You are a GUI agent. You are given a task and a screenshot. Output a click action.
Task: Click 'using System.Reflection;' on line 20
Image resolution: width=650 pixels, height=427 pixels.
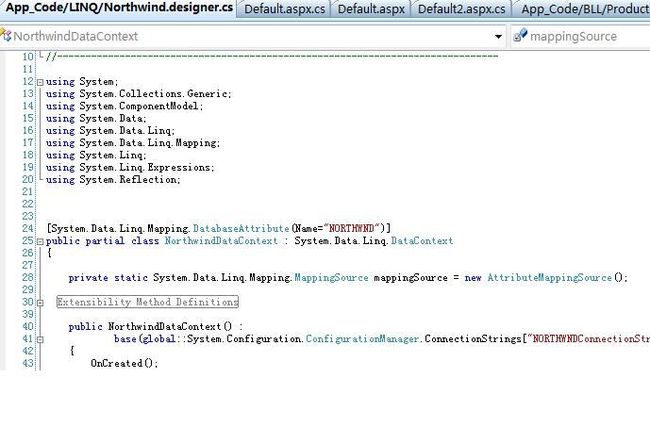pos(113,180)
